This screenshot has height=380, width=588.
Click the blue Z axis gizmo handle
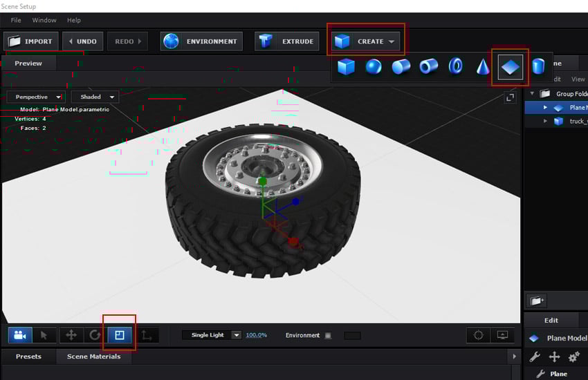pyautogui.click(x=295, y=202)
